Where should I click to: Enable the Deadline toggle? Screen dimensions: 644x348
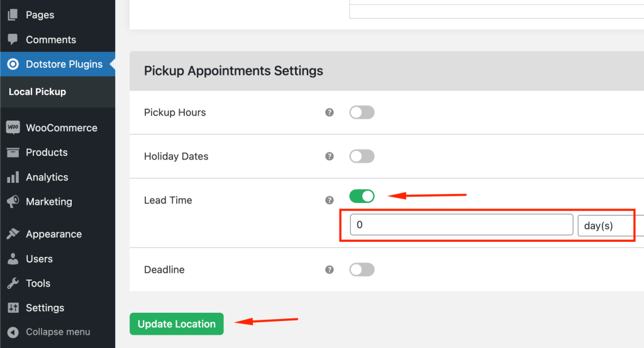tap(362, 269)
